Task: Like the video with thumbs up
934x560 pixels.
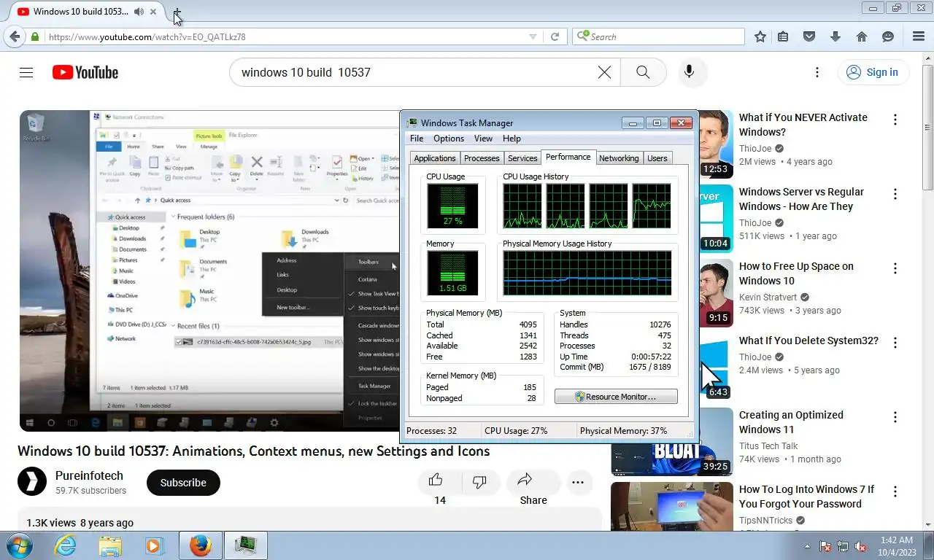Action: (x=436, y=481)
